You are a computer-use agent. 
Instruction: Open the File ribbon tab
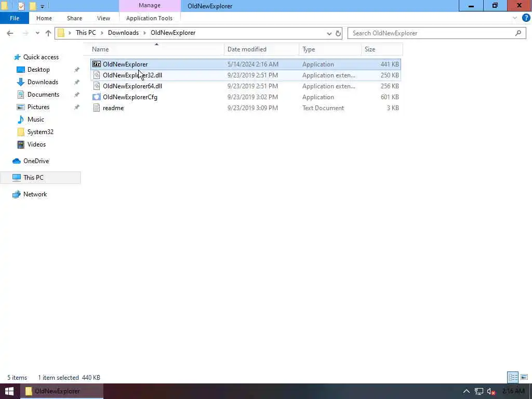14,18
